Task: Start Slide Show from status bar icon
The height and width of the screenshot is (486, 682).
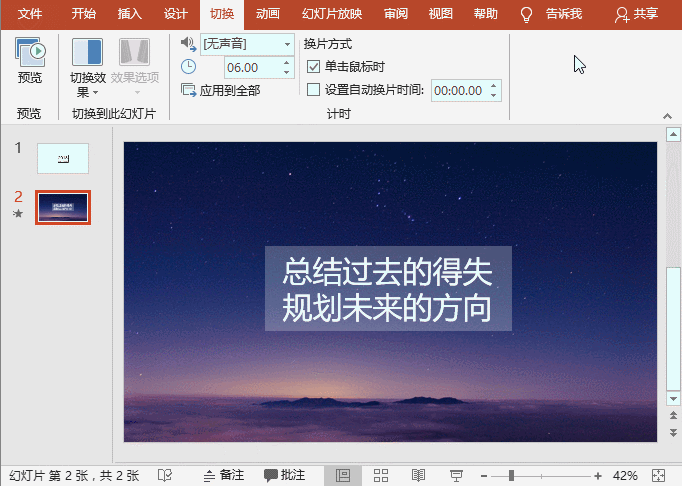Action: [456, 475]
